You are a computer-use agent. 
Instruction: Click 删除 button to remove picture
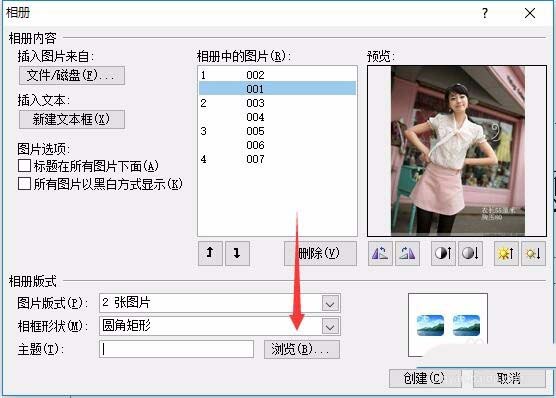(320, 253)
